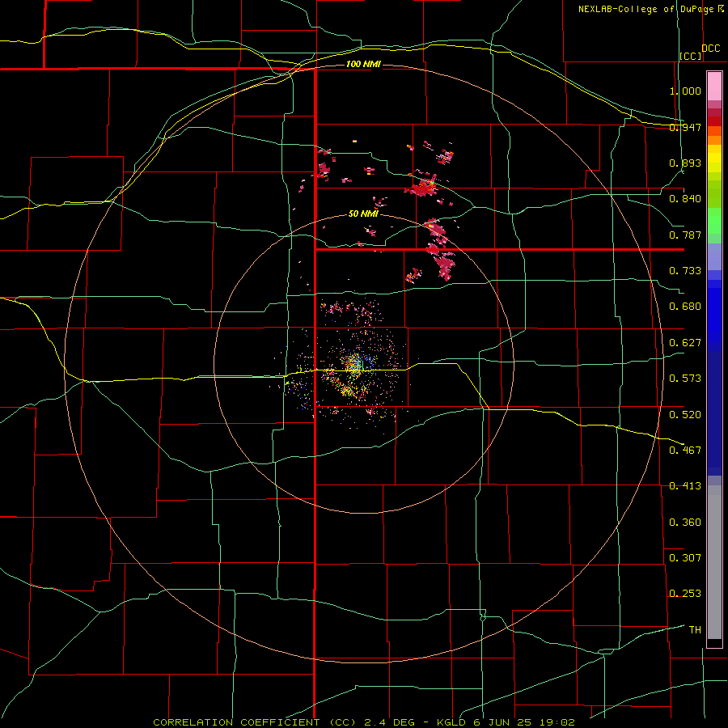The image size is (728, 728).
Task: Click the radar center clutter with green-blue pixels
Action: click(357, 363)
